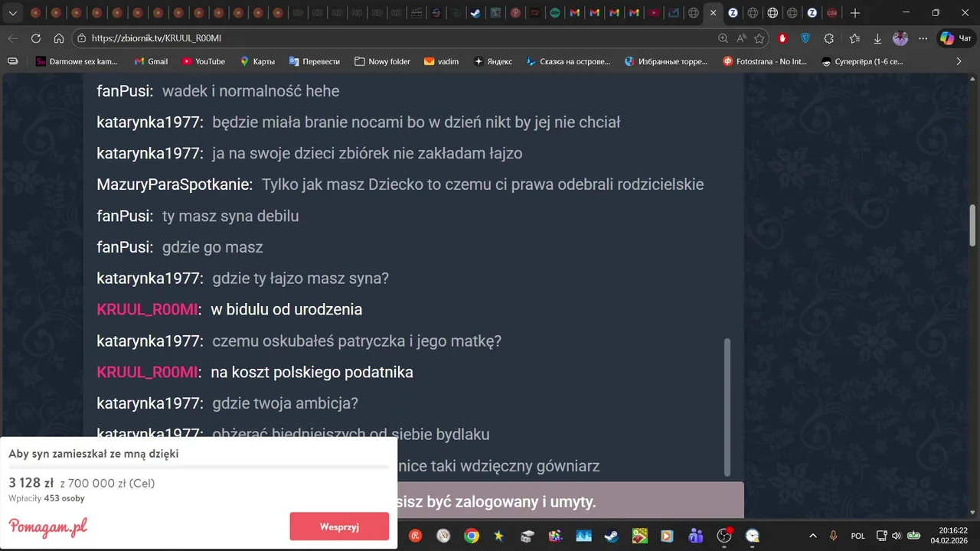This screenshot has height=551, width=980.
Task: Click MazuryParaSpotkanie username in chat
Action: 175,184
